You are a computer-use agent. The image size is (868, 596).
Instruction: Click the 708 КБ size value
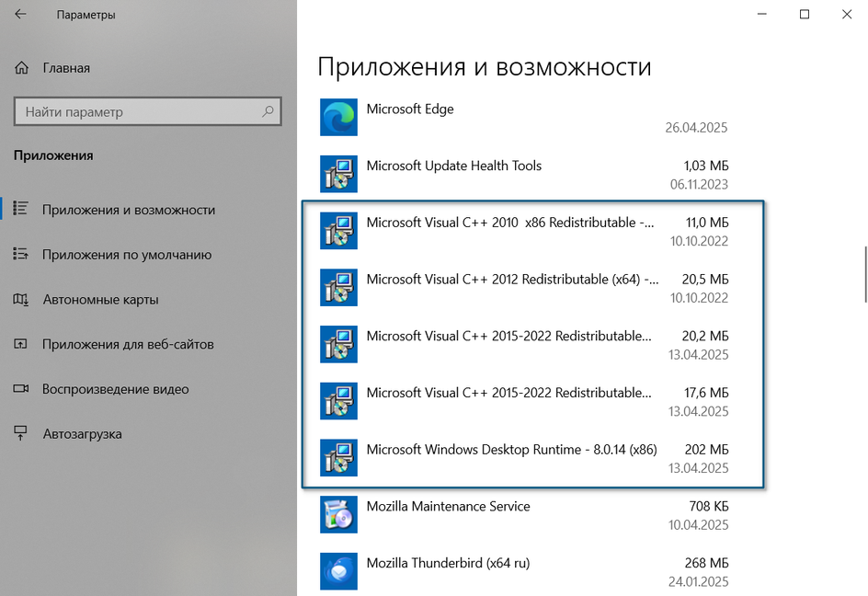[709, 506]
